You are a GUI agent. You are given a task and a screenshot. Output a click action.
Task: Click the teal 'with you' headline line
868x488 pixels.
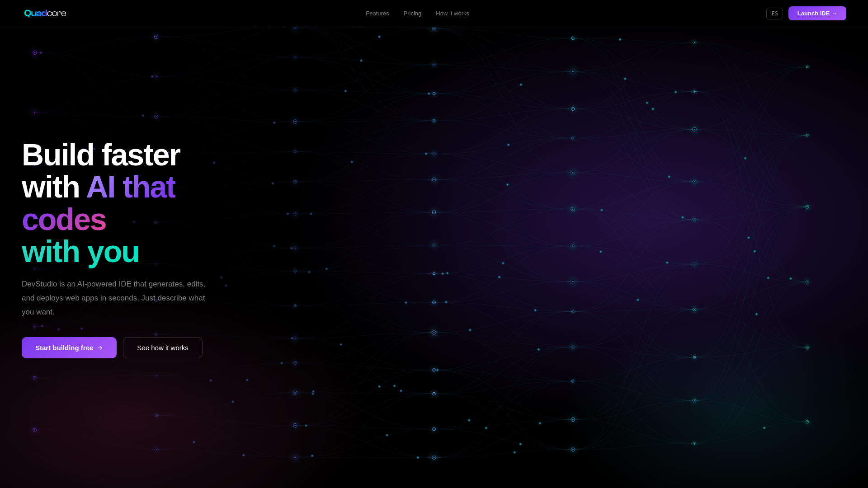[80, 252]
